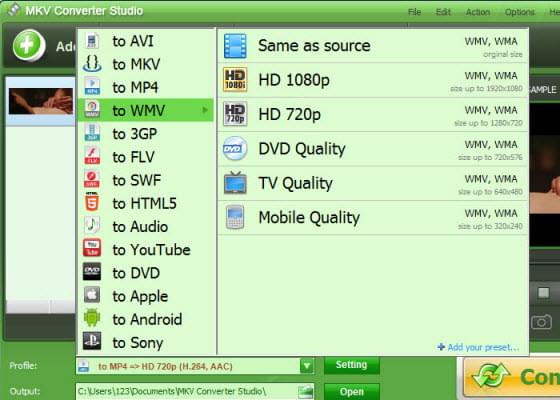Choose to SWF from format list
This screenshot has height=400, width=560.
point(146,180)
